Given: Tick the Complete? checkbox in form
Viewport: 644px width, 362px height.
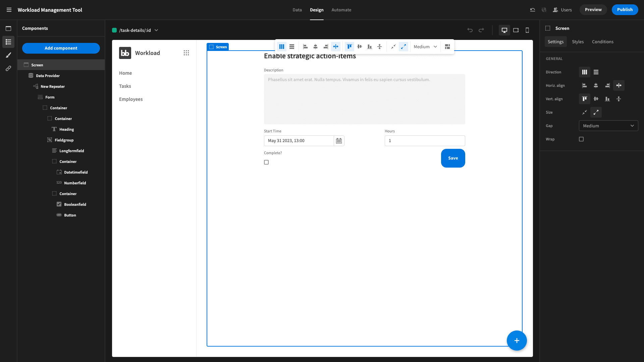Looking at the screenshot, I should click(x=266, y=162).
